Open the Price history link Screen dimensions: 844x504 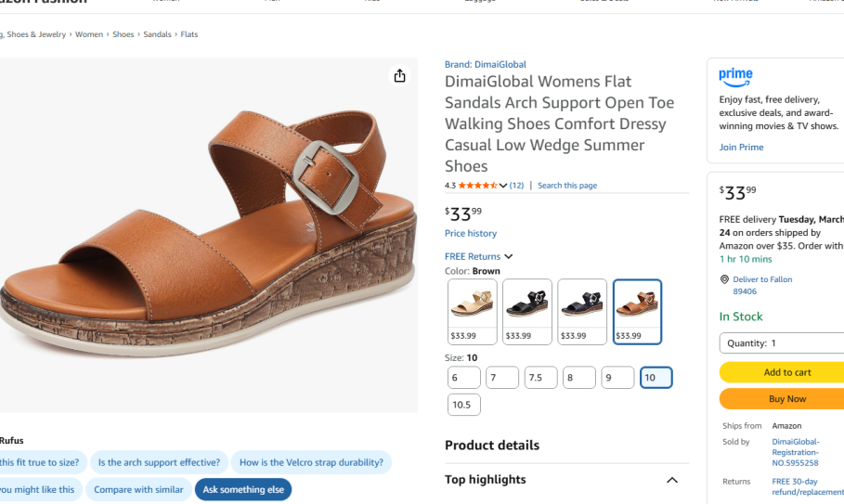pyautogui.click(x=471, y=234)
